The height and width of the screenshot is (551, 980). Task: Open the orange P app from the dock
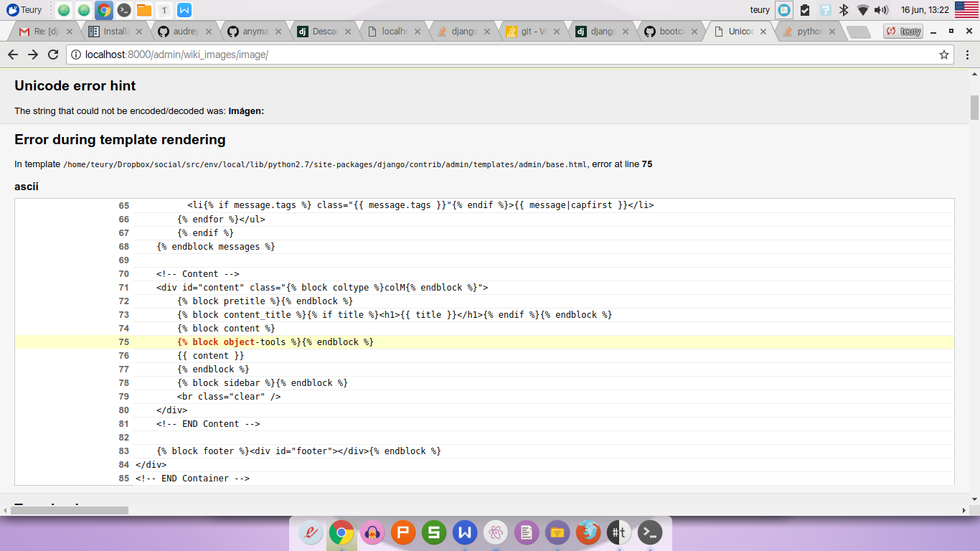402,533
